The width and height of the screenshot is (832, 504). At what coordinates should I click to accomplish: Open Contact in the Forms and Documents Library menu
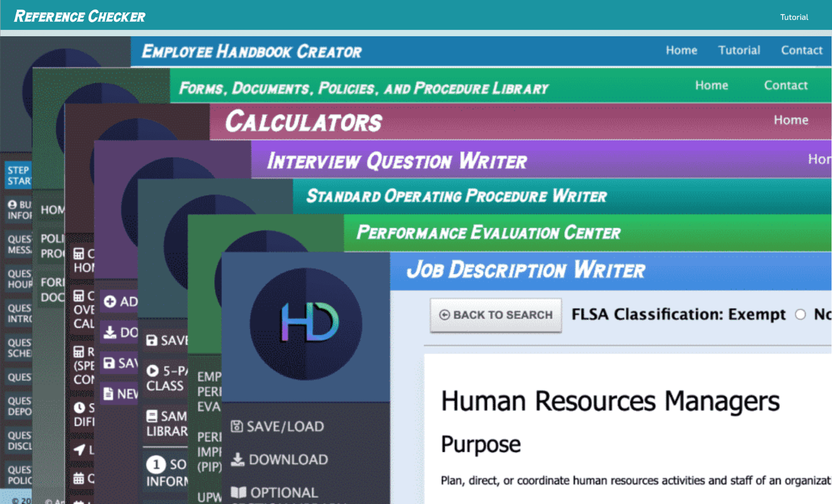pos(786,85)
